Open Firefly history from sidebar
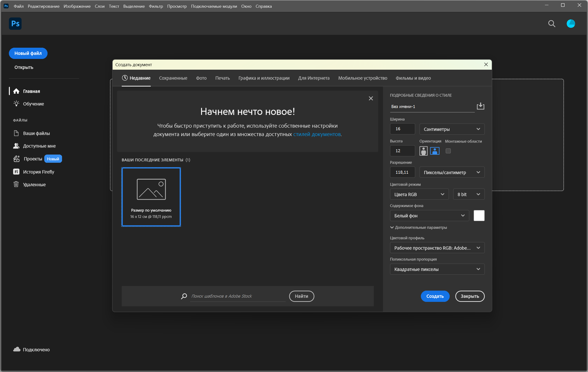 coord(38,172)
